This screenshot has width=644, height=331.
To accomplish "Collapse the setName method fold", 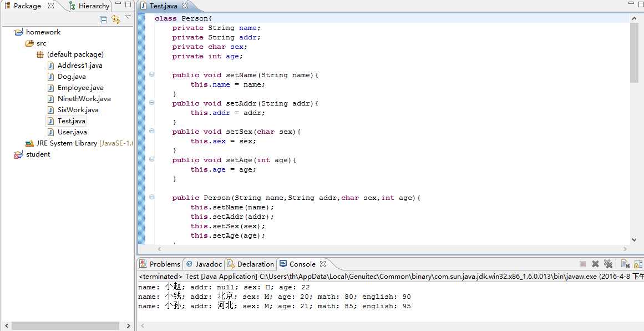I will pyautogui.click(x=151, y=74).
